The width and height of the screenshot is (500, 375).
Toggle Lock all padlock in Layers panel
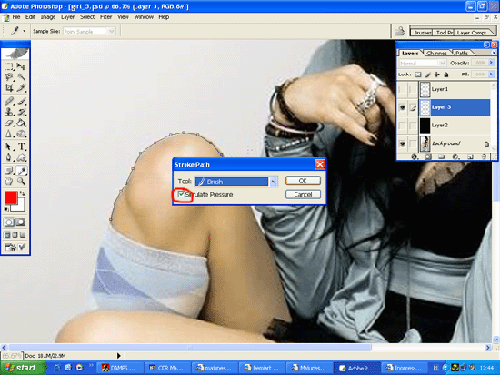447,74
